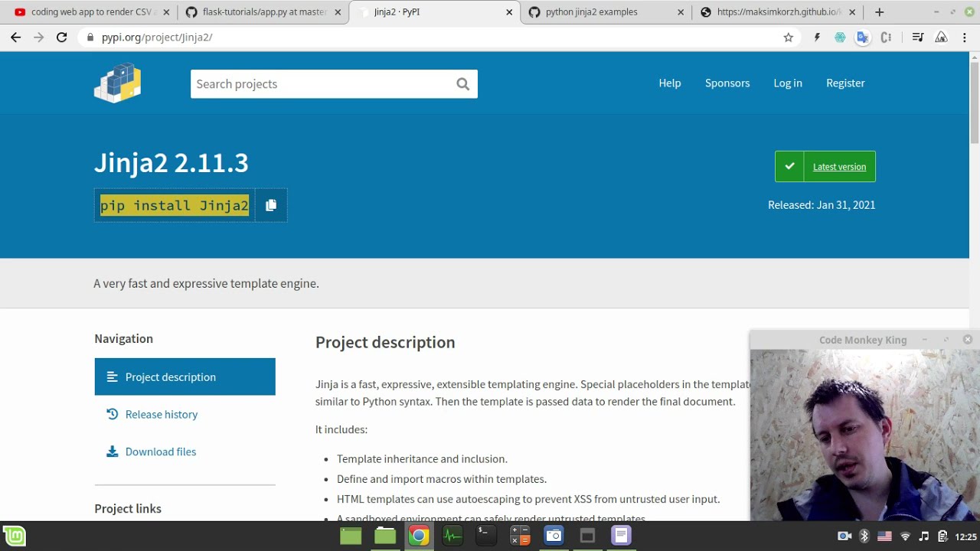Image resolution: width=980 pixels, height=551 pixels.
Task: Click the Project links heading
Action: pos(128,508)
